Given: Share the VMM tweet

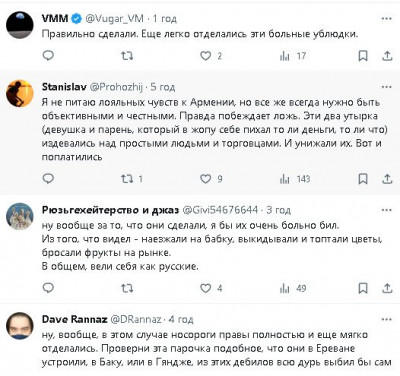Looking at the screenshot, I should click(x=387, y=56).
